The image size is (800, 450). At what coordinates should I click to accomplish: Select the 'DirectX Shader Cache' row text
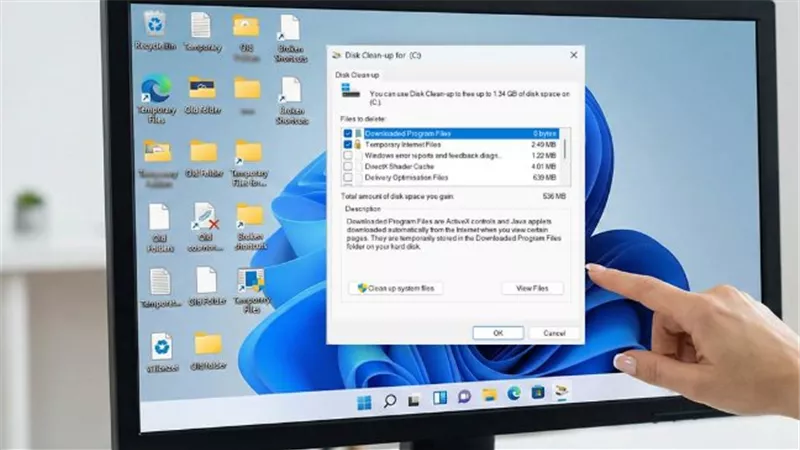pos(399,167)
